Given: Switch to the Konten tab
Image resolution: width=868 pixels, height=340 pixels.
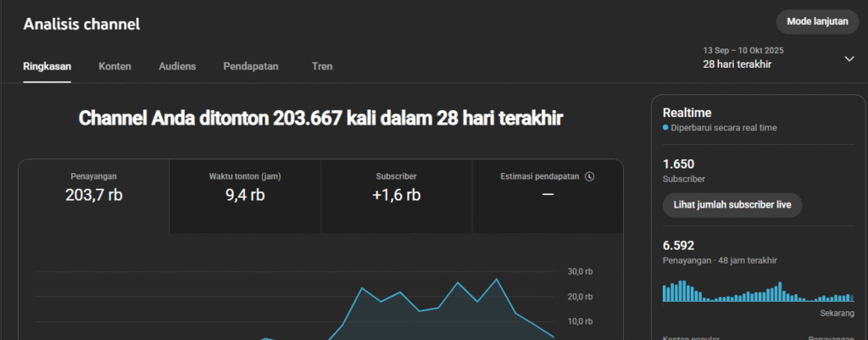Looking at the screenshot, I should pos(114,66).
